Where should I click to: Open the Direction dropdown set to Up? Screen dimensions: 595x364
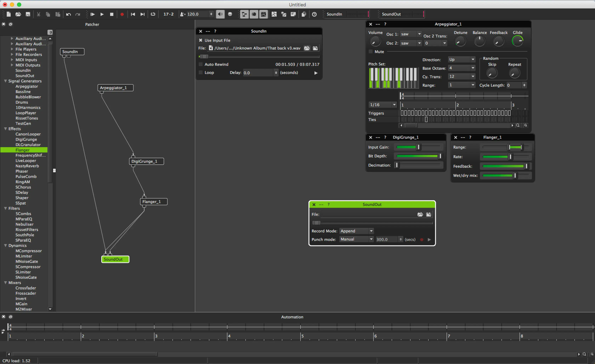(x=462, y=59)
